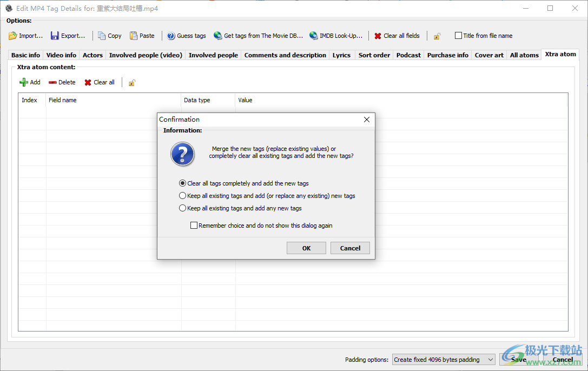Select the Xtra atom tab

[560, 54]
